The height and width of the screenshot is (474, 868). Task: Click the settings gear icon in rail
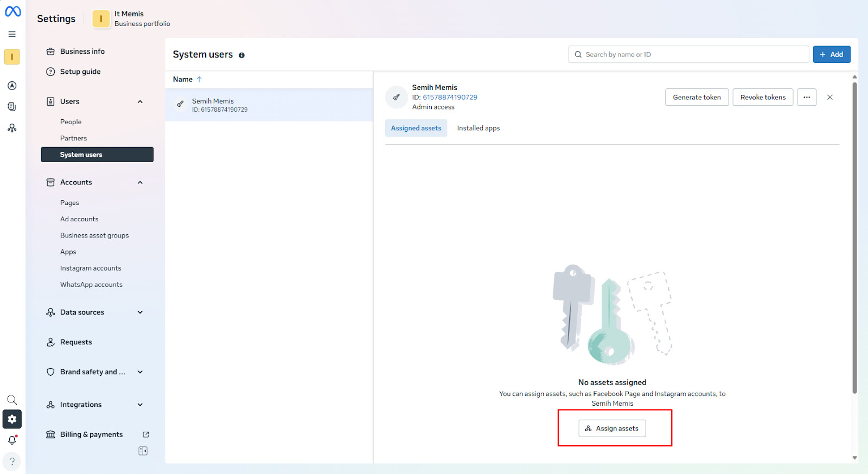12,419
